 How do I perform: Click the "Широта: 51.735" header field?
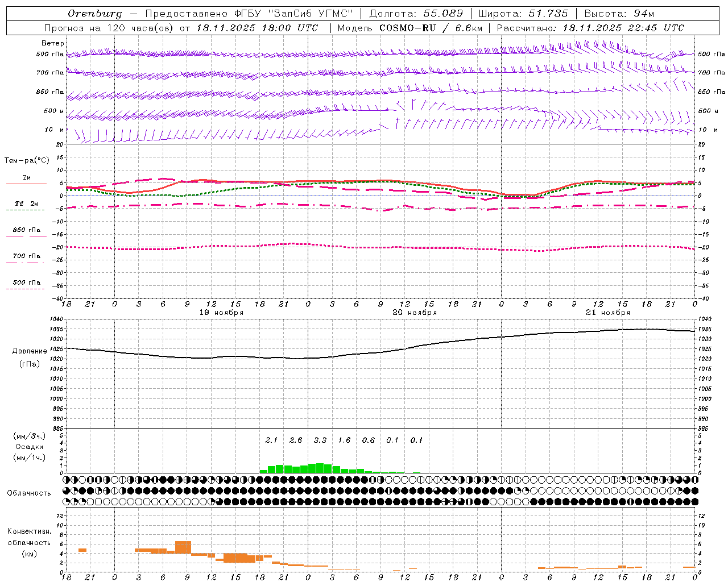coord(523,14)
